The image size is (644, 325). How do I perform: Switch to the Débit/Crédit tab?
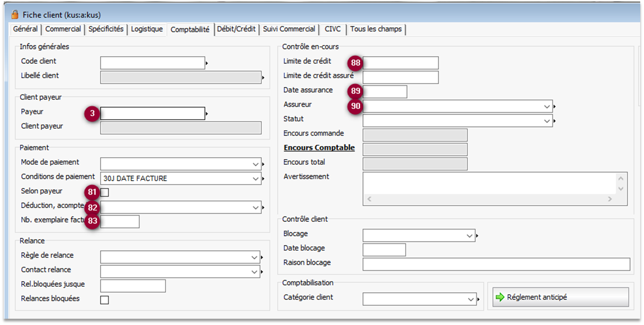click(x=236, y=29)
